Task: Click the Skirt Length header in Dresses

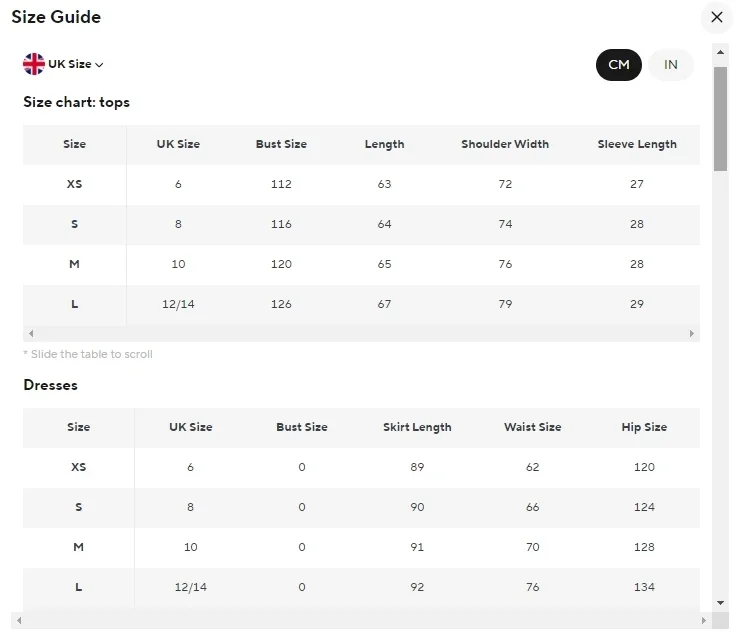Action: point(417,427)
